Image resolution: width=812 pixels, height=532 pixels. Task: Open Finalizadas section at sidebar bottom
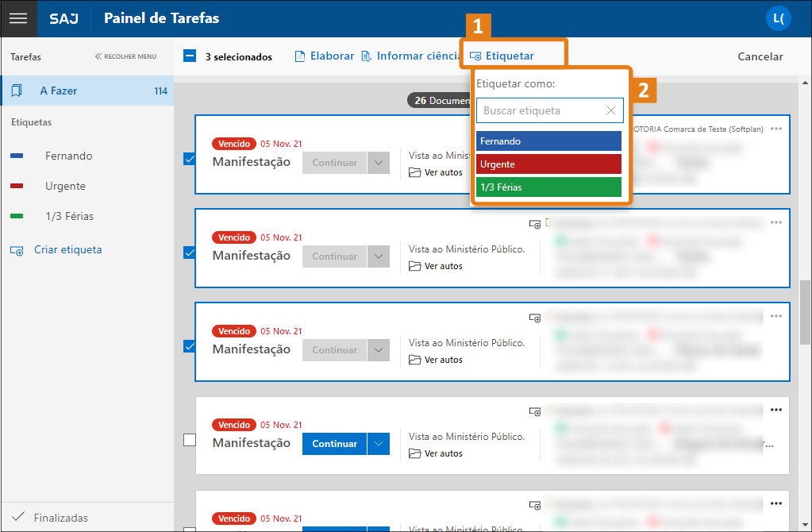tap(60, 518)
